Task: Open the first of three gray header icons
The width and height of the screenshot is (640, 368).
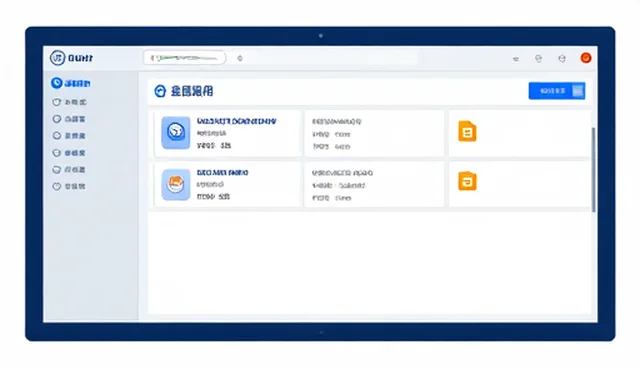Action: pos(516,59)
